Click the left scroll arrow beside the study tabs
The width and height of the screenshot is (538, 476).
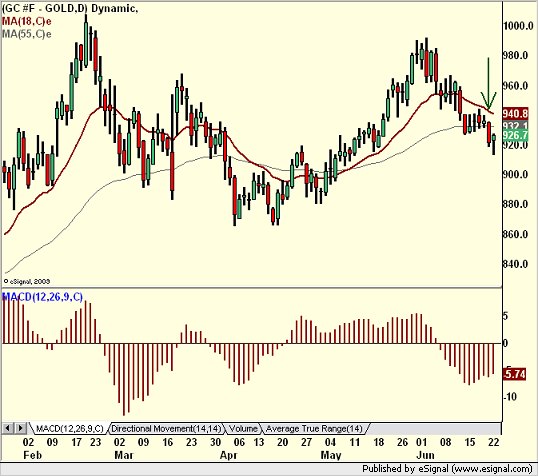pyautogui.click(x=8, y=428)
